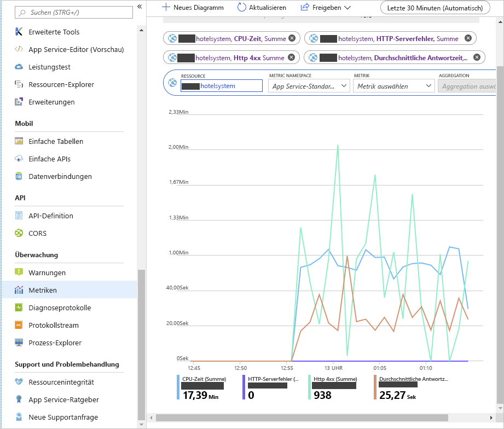Open the Metric Namespace dropdown
Viewport: 504px width, 429px height.
(x=309, y=86)
